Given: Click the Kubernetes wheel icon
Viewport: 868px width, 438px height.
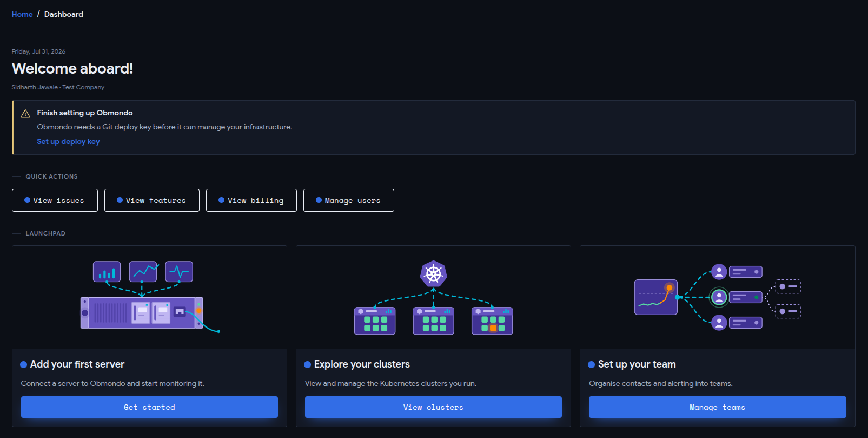Looking at the screenshot, I should [x=433, y=274].
